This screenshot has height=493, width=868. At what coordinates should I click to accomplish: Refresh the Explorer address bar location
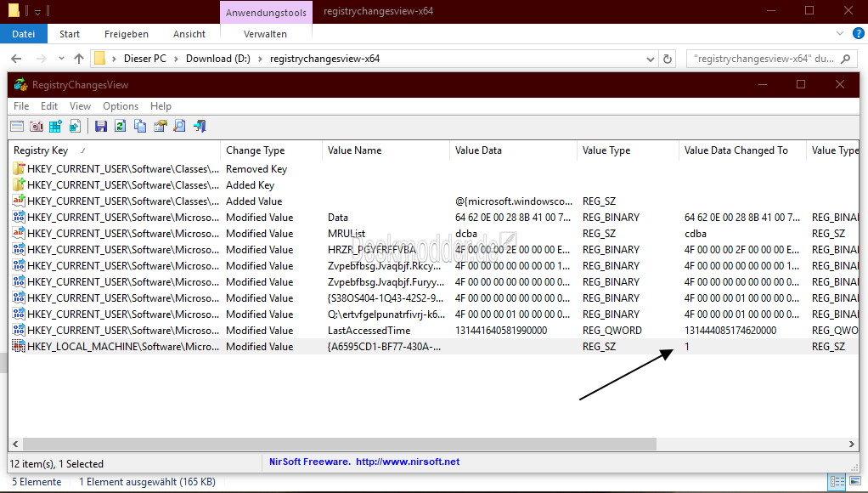668,59
